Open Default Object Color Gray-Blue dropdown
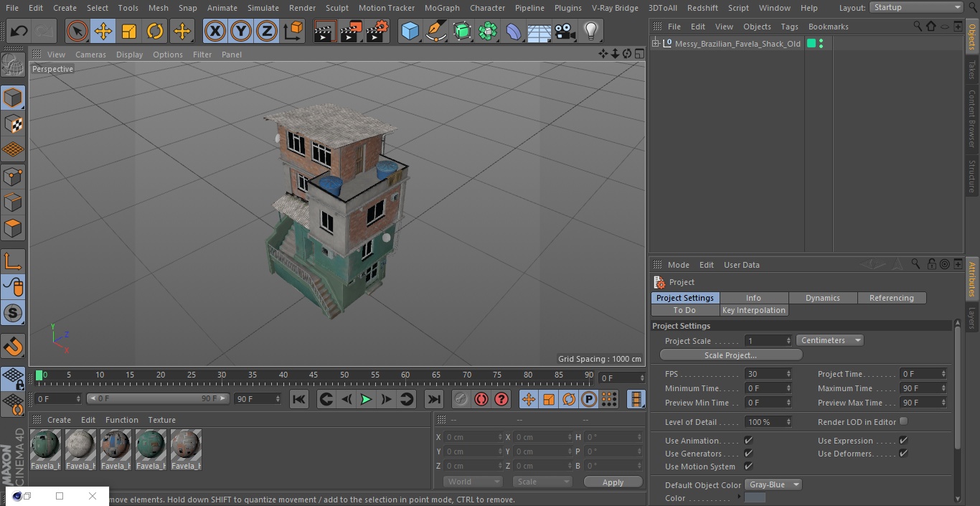 click(773, 484)
